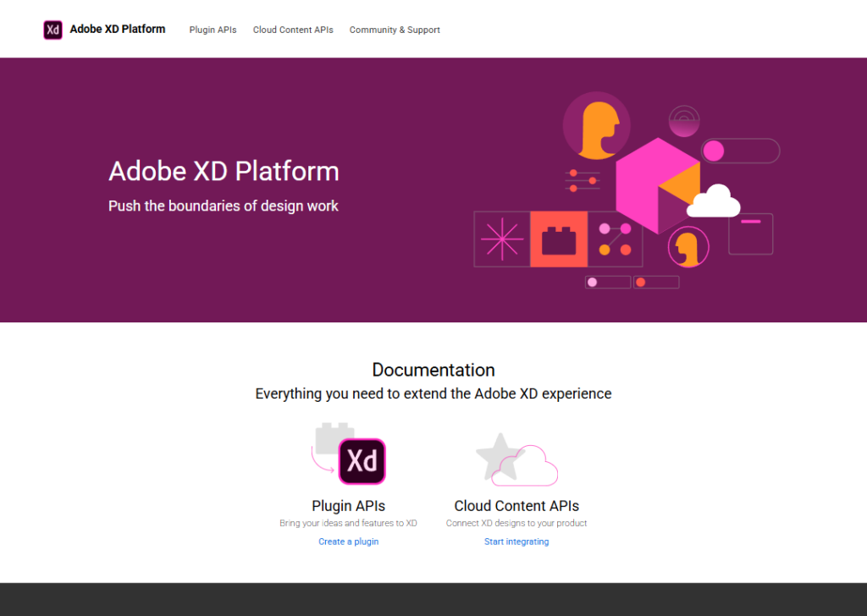Open the Cloud Content APIs navigation item
867x616 pixels.
pyautogui.click(x=293, y=30)
